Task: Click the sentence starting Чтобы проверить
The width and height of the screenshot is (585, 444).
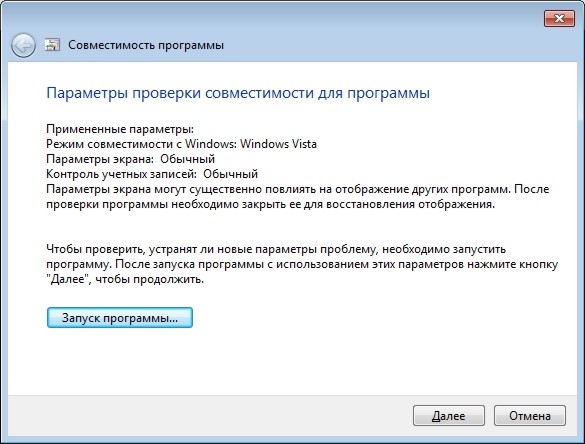Action: click(276, 257)
